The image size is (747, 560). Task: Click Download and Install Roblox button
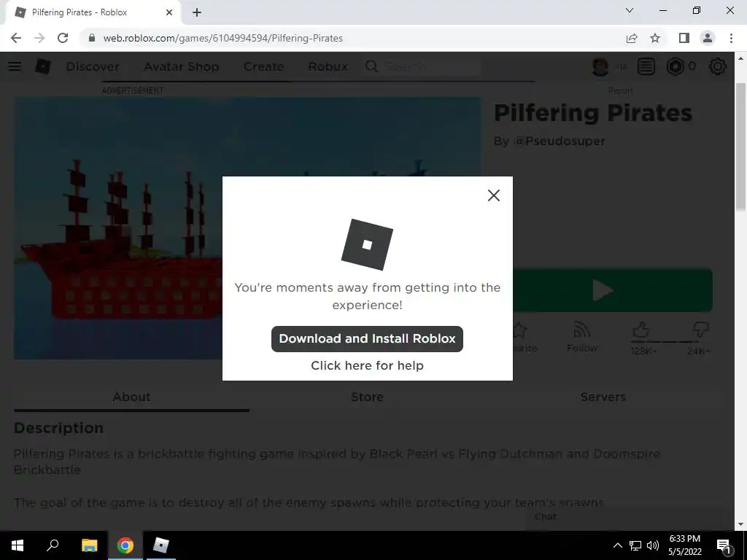tap(367, 338)
